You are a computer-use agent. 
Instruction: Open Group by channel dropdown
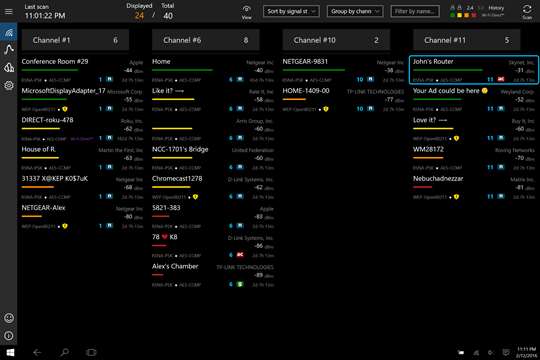coord(355,11)
